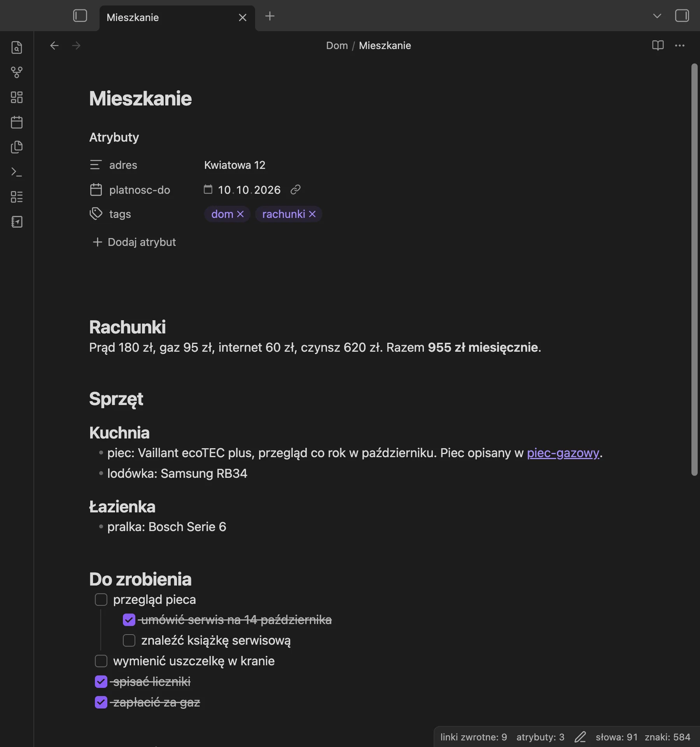The width and height of the screenshot is (700, 747).
Task: Open daily note calendar icon
Action: click(x=17, y=122)
